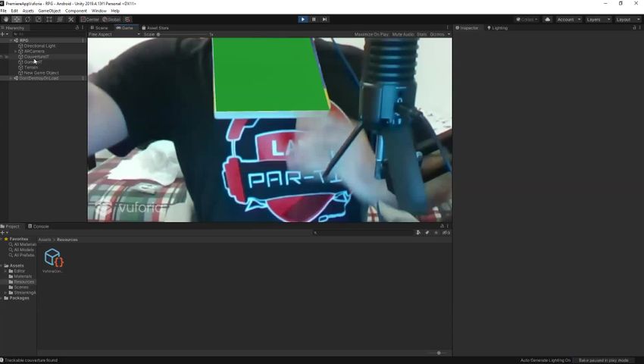Screen dimensions: 644x364
Task: Toggle the grid snapping icon in toolbar
Action: [x=128, y=19]
